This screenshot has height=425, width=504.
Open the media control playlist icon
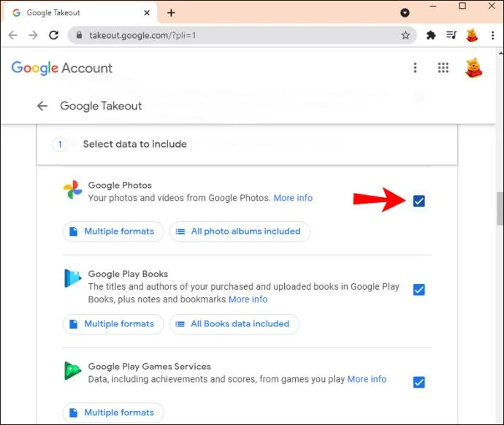point(451,35)
